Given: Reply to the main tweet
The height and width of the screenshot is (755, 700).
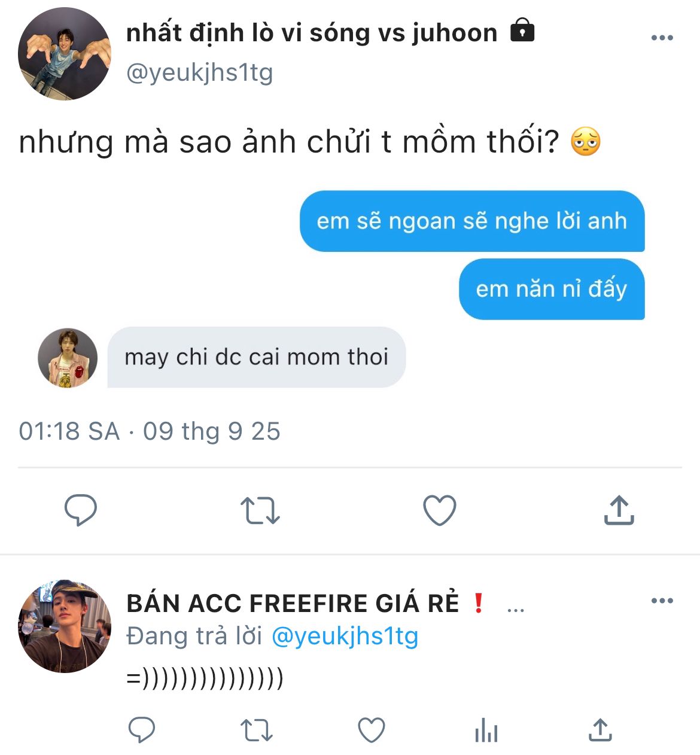Looking at the screenshot, I should 80,510.
